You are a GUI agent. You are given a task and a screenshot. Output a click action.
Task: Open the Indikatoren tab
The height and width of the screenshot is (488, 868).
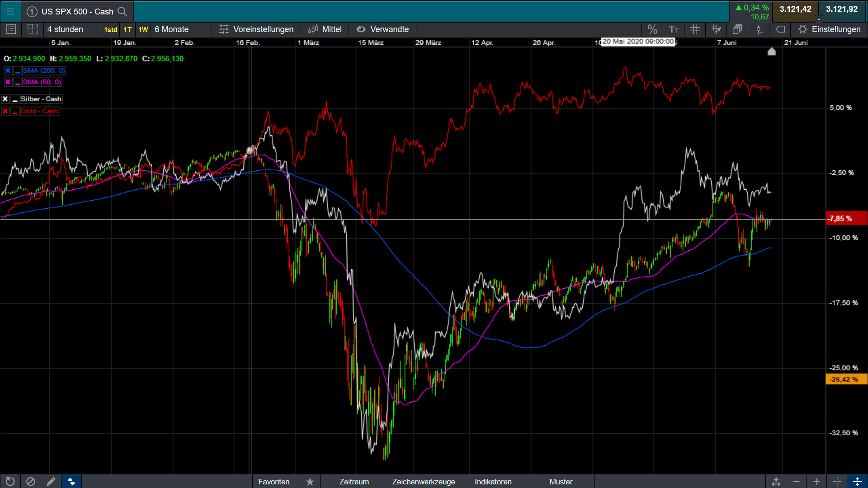[493, 482]
